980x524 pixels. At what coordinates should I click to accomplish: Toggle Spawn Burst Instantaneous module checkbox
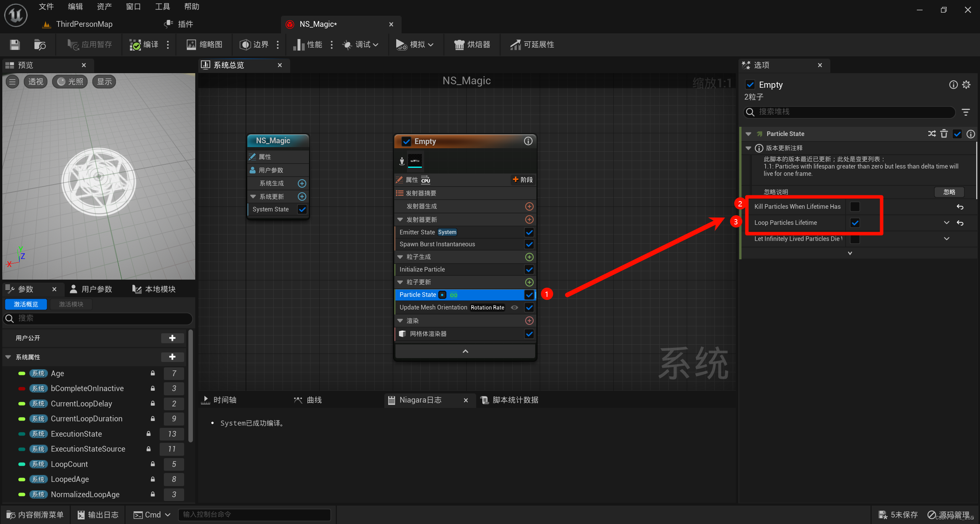pyautogui.click(x=529, y=244)
